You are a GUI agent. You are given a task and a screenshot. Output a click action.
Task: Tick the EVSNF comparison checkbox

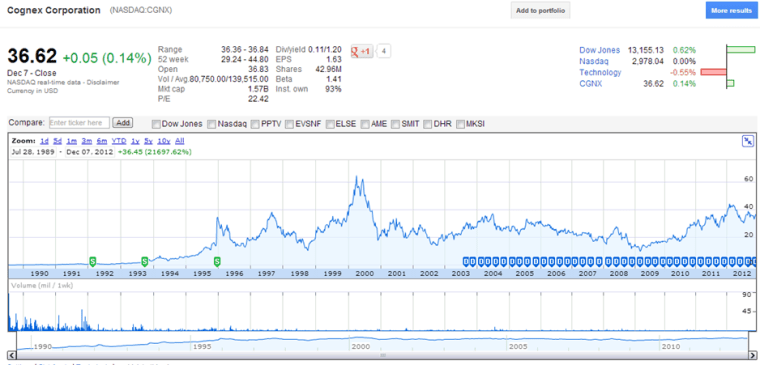(x=289, y=124)
